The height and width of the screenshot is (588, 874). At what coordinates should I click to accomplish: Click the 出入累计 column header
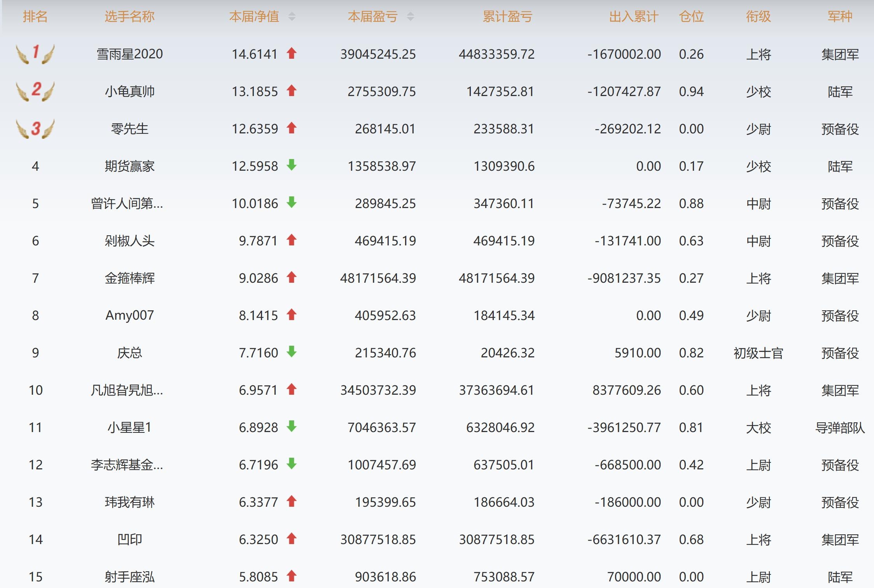click(634, 17)
